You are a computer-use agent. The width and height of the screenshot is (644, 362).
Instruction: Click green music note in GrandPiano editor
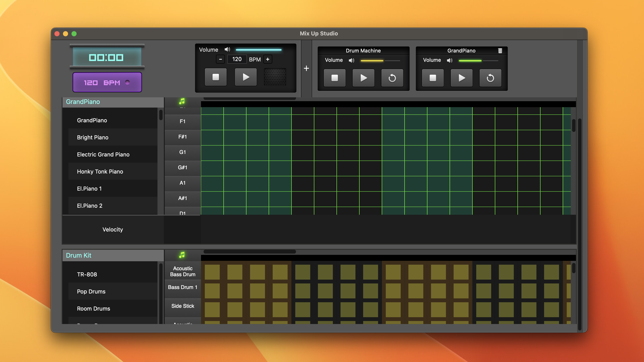(x=182, y=102)
